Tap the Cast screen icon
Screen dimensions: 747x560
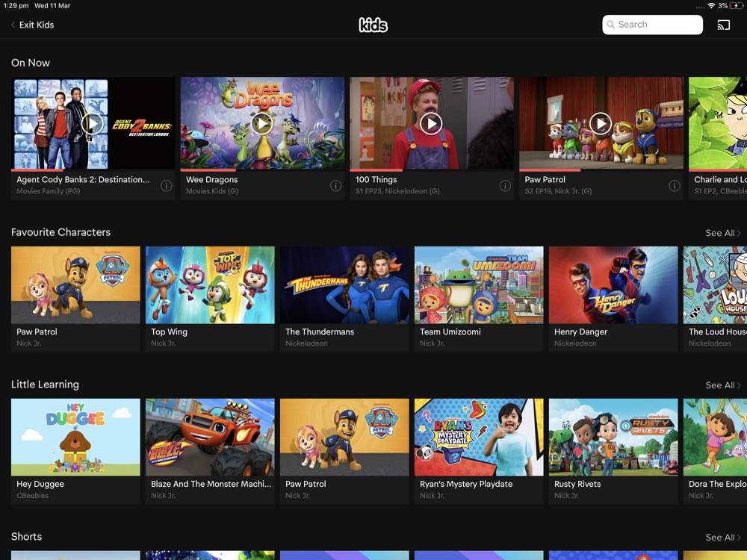tap(723, 25)
